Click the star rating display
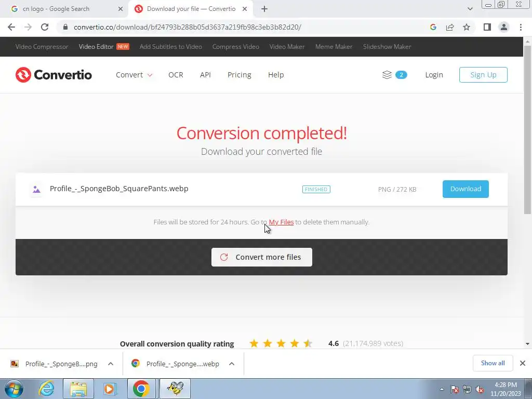Viewport: 532px width, 399px height. 281,343
